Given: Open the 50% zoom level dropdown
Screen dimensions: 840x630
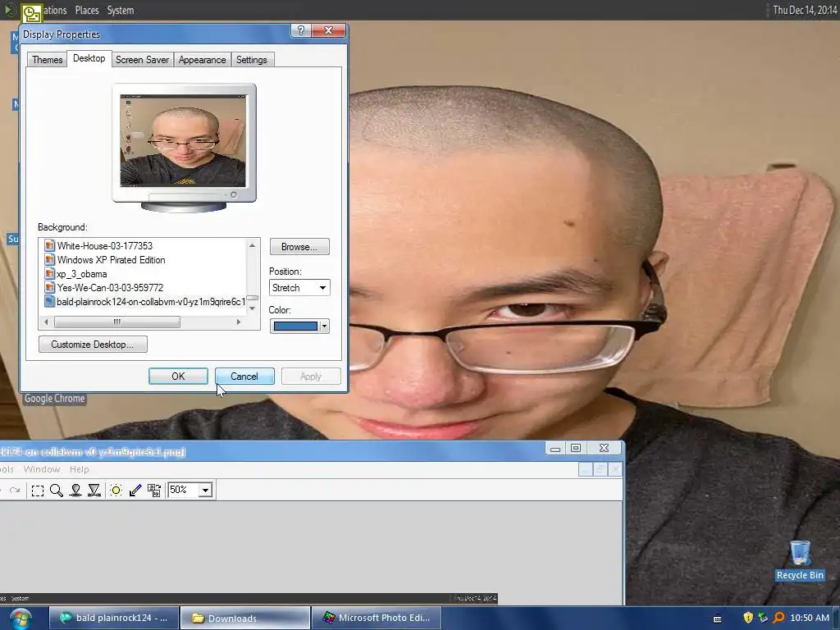Looking at the screenshot, I should (205, 491).
